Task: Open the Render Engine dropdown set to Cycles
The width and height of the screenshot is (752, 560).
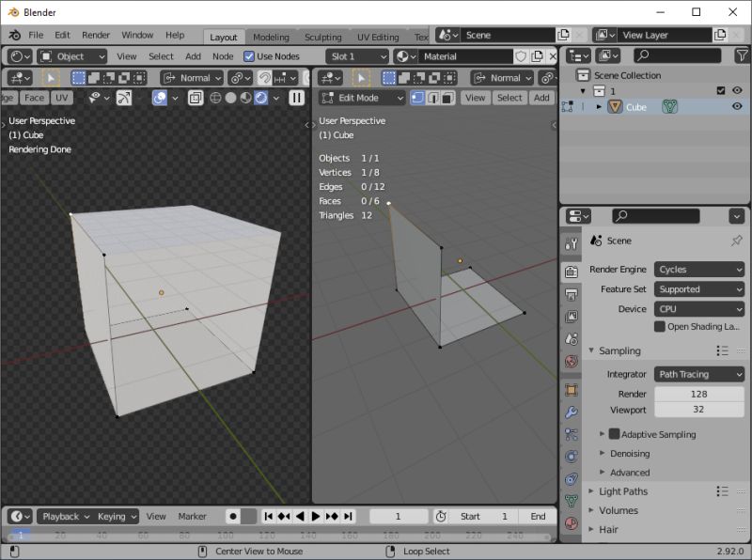Action: (x=699, y=270)
